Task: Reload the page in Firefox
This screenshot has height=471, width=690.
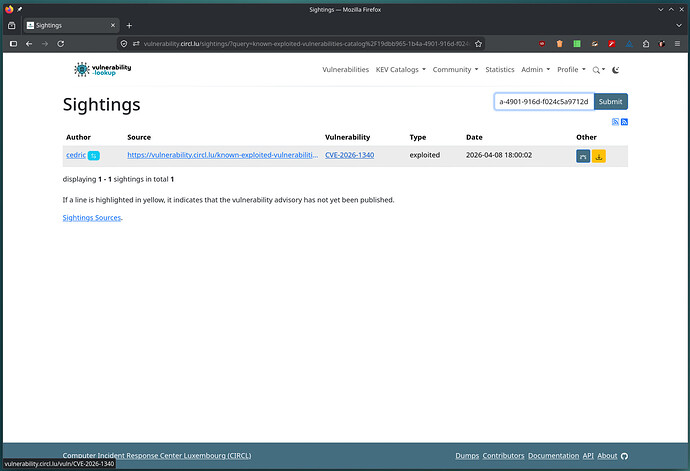Action: [x=61, y=44]
